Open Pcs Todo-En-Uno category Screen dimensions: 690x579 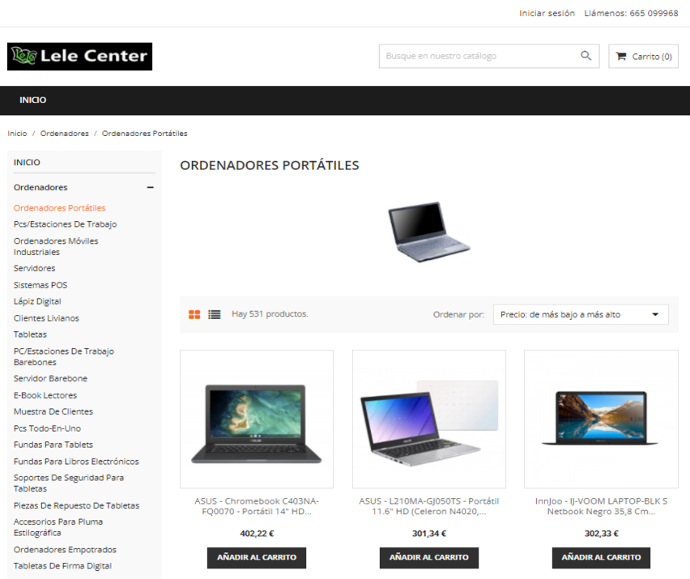tap(47, 429)
